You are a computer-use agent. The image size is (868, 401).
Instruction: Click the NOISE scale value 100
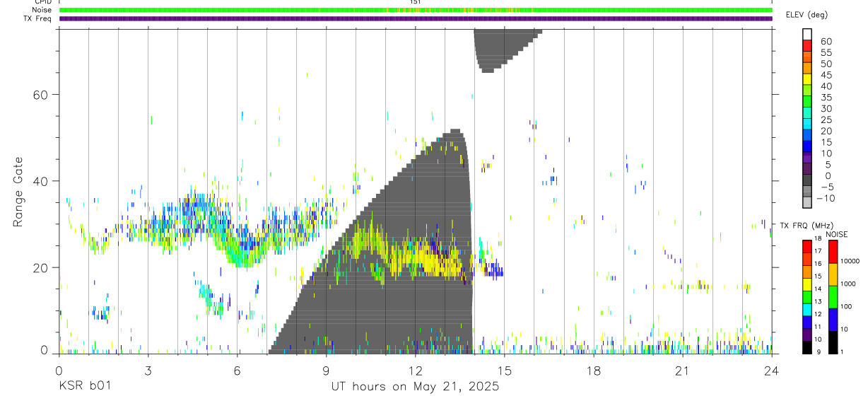(848, 307)
